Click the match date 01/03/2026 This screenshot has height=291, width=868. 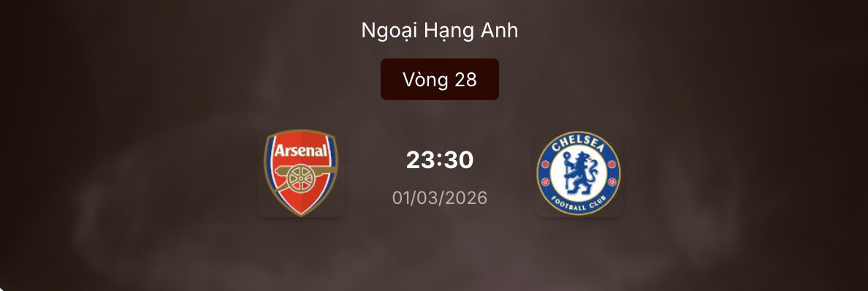440,198
